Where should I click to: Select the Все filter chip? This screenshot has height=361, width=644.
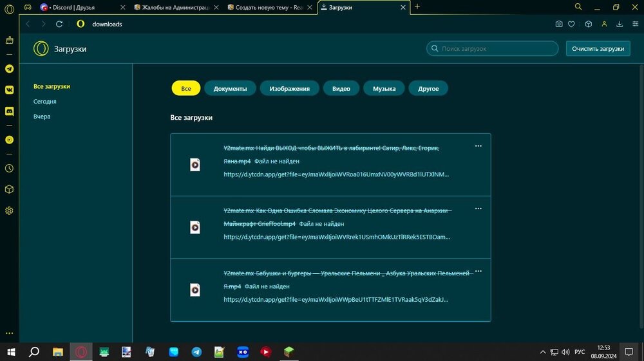point(186,88)
